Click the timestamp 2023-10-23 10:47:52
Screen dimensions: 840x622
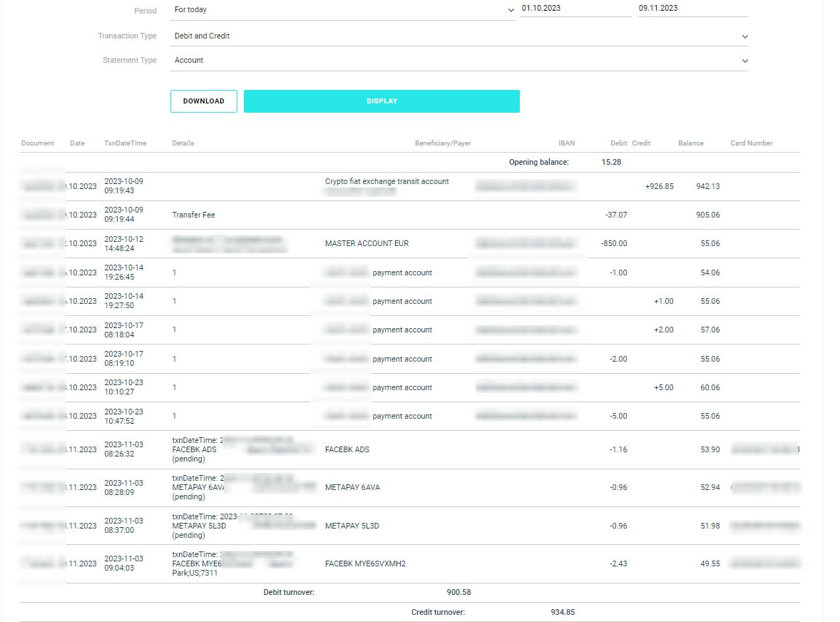click(124, 417)
